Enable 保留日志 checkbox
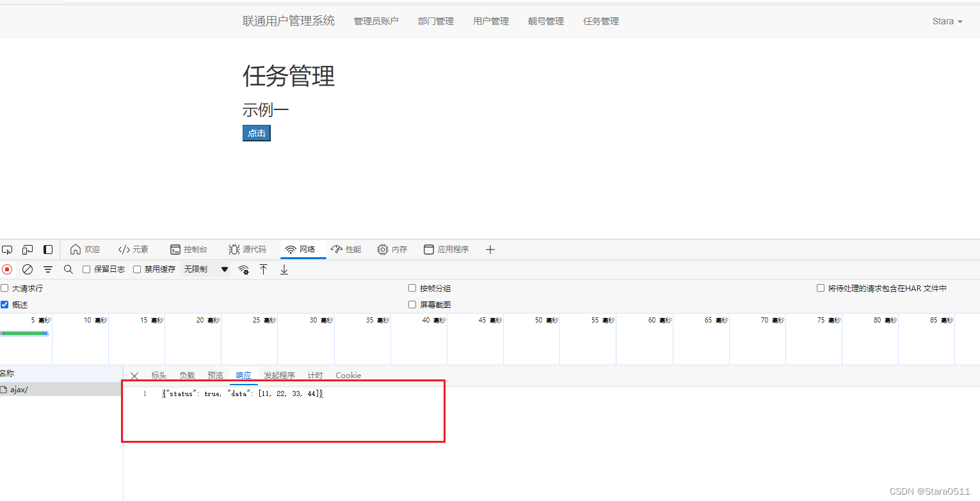980x501 pixels. 86,269
